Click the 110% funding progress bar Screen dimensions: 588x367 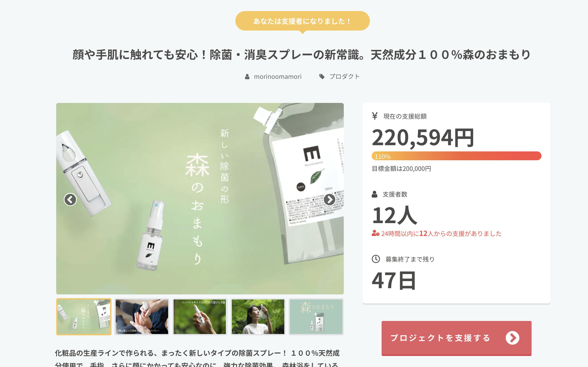pyautogui.click(x=456, y=156)
